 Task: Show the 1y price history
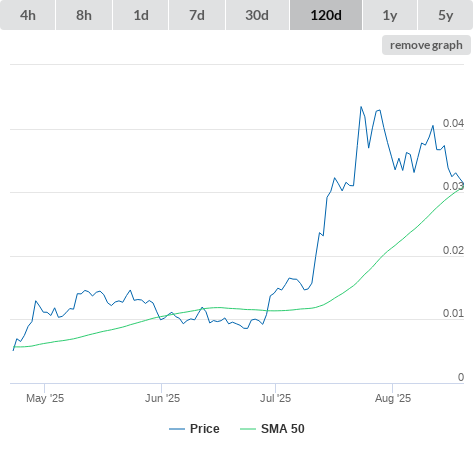390,15
